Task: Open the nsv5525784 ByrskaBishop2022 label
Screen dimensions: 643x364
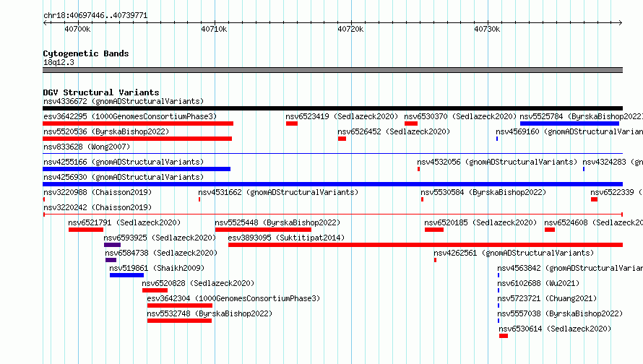Action: point(581,116)
